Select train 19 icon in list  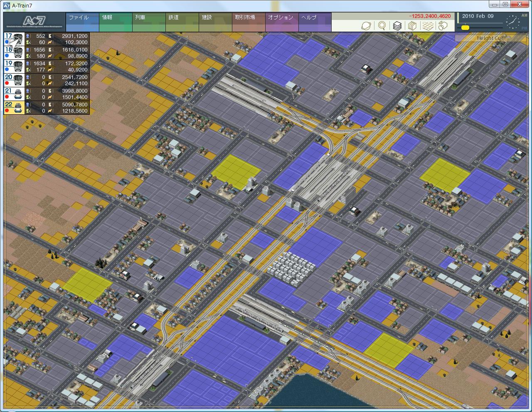pos(18,67)
